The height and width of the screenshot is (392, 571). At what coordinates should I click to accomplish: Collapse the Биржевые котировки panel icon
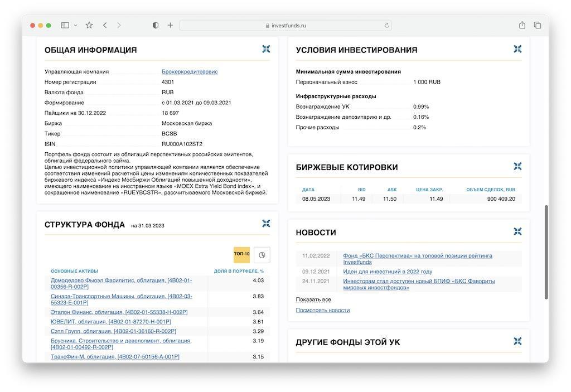click(x=517, y=166)
